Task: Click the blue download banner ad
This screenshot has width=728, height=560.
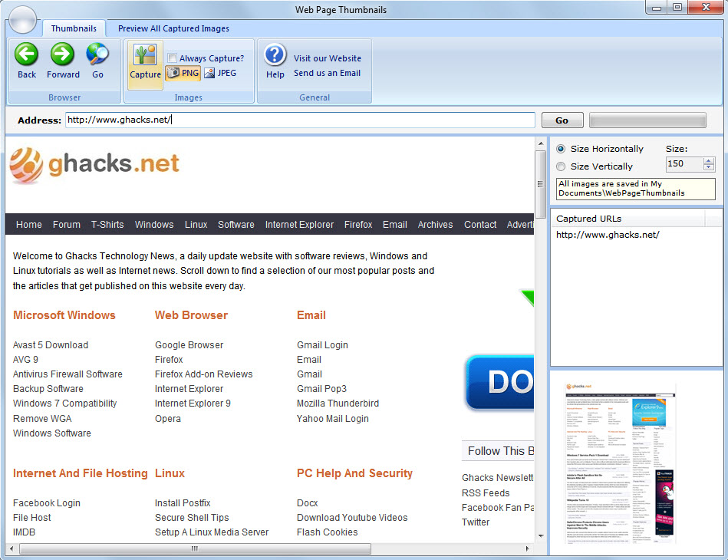Action: [x=499, y=383]
